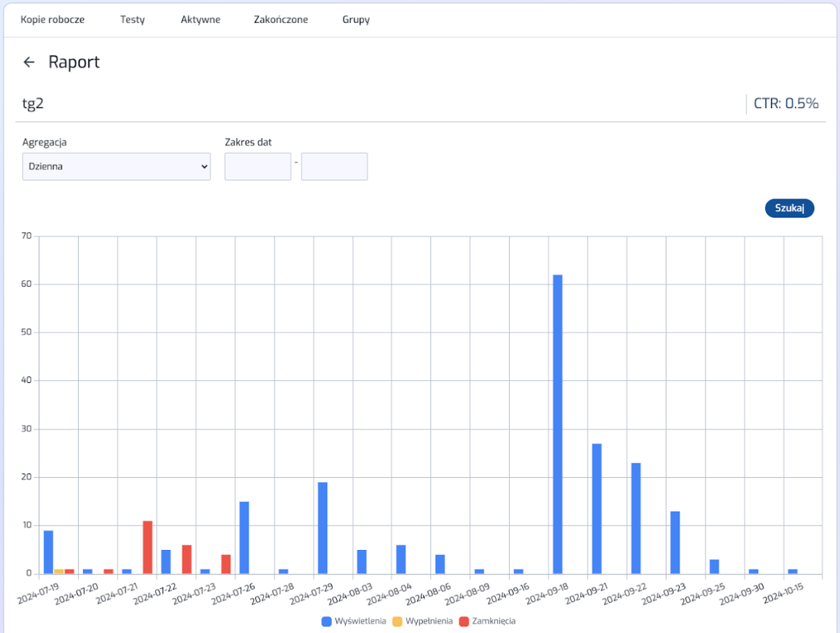Open the Kopie robocze tab
The width and height of the screenshot is (840, 633).
pos(52,20)
